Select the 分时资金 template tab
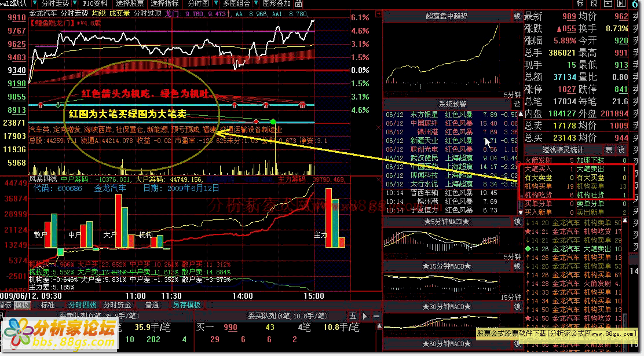Image resolution: width=644 pixels, height=356 pixels. pyautogui.click(x=117, y=305)
